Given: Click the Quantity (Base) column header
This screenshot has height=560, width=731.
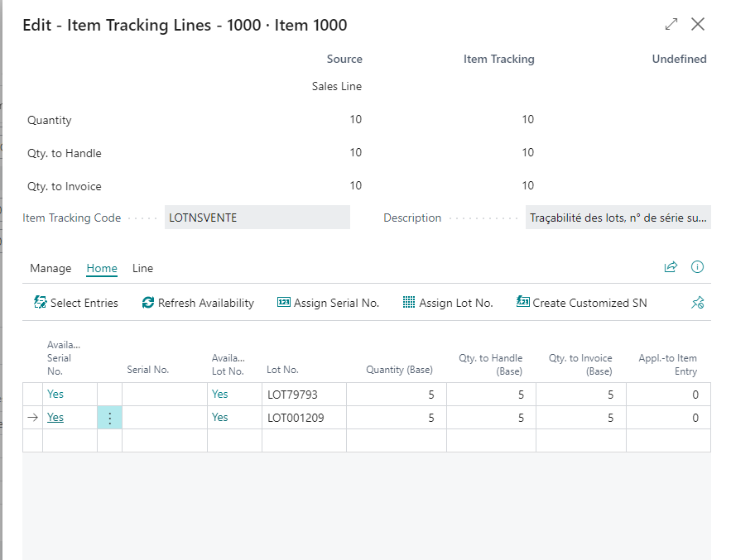Looking at the screenshot, I should [399, 370].
